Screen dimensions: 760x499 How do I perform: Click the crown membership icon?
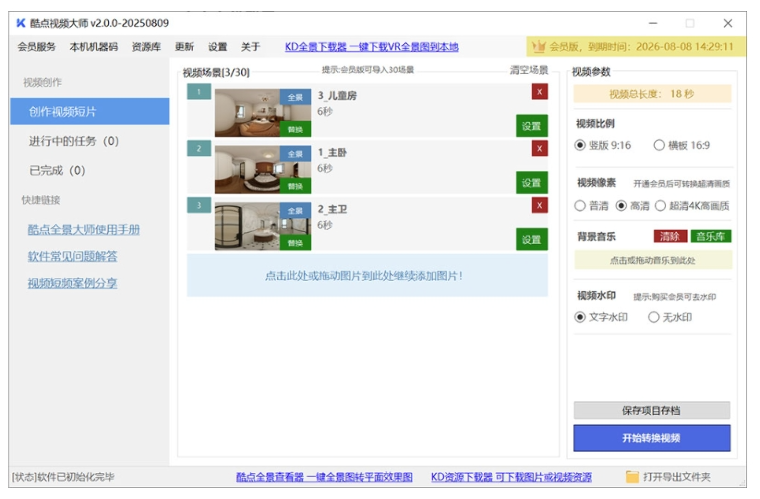pos(539,46)
